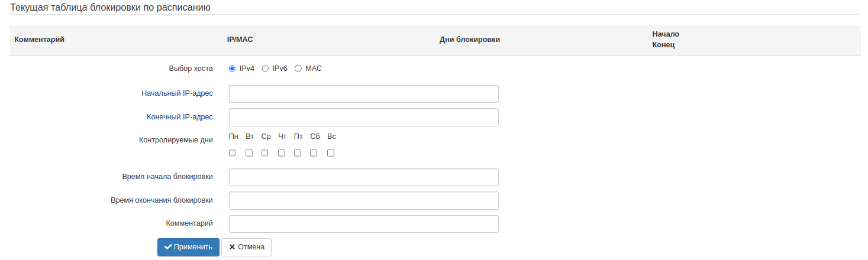The width and height of the screenshot is (868, 260).
Task: Click into the Конечный IP-адрес field
Action: [x=363, y=117]
